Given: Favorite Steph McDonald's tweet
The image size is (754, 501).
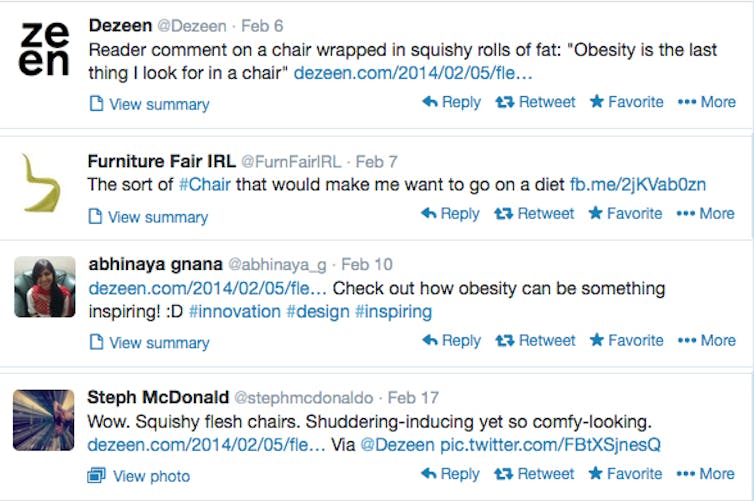Looking at the screenshot, I should tap(625, 473).
